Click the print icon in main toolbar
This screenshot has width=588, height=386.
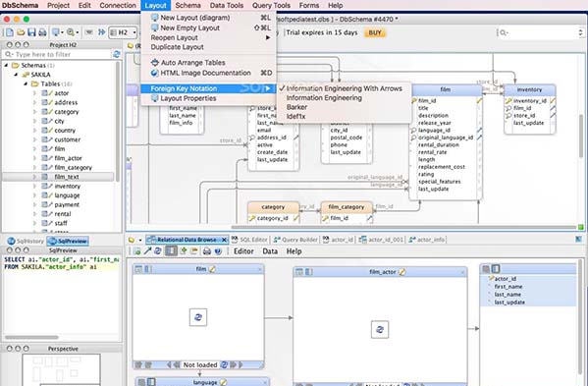(x=42, y=32)
